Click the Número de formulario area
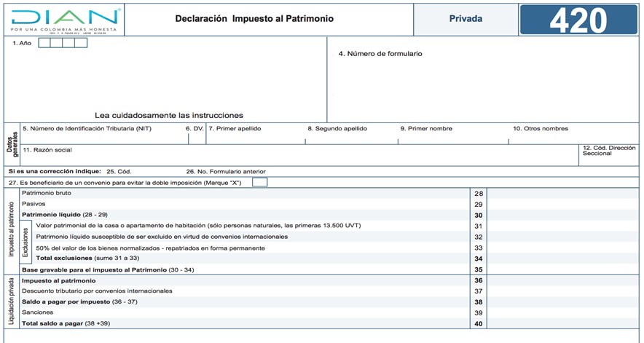Screen dimensions: 644x343 (x=483, y=79)
